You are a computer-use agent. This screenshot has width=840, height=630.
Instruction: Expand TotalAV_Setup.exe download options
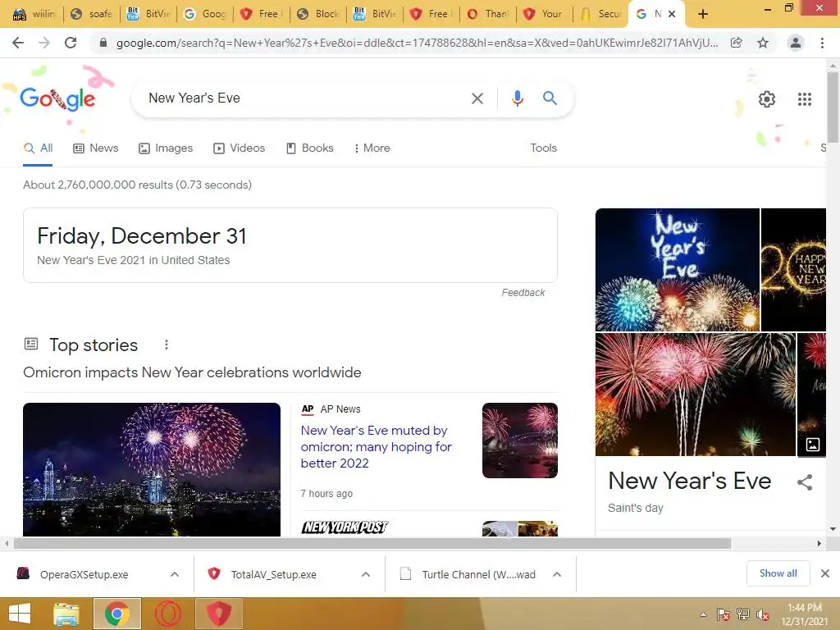(366, 574)
